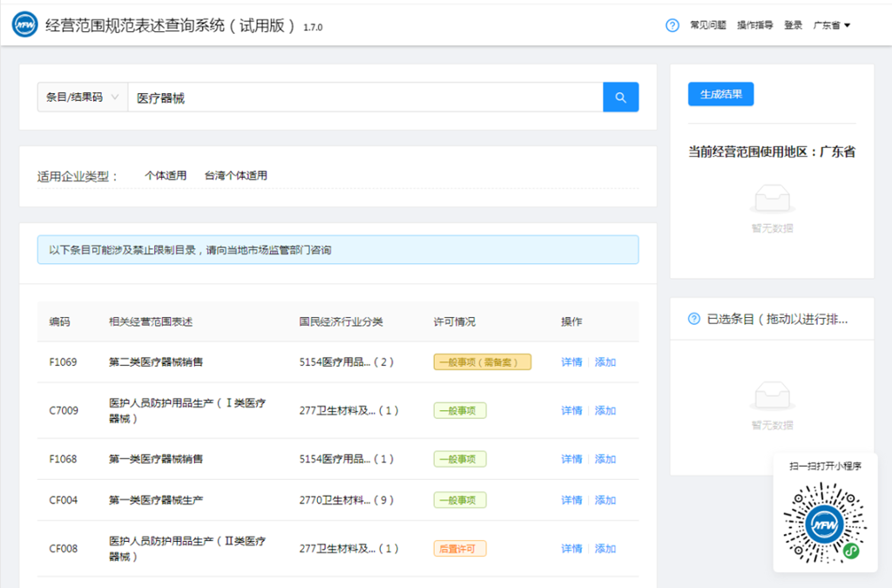The width and height of the screenshot is (892, 588).
Task: Click the text 第一类医疗器械销售
Action: (x=156, y=459)
